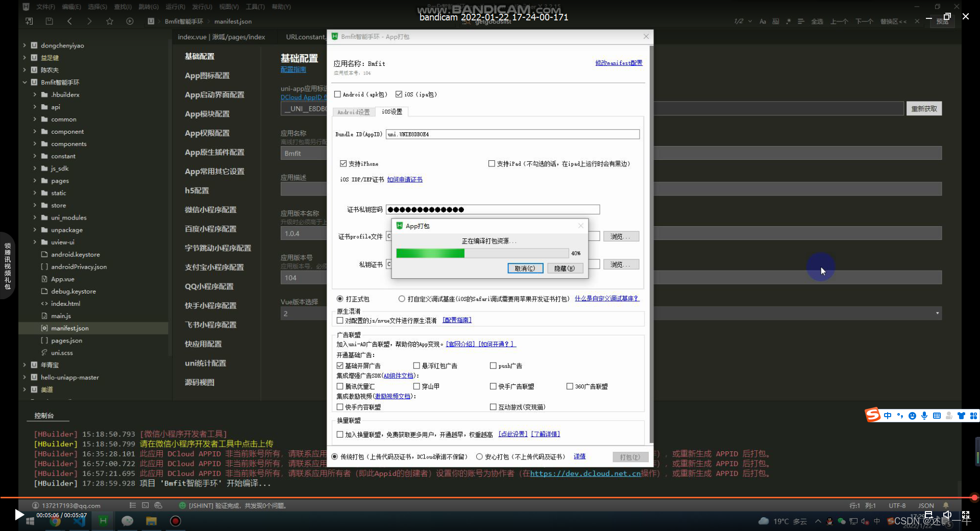Hide progress dialog with 隐藏(H) button
This screenshot has width=980, height=531.
point(565,269)
